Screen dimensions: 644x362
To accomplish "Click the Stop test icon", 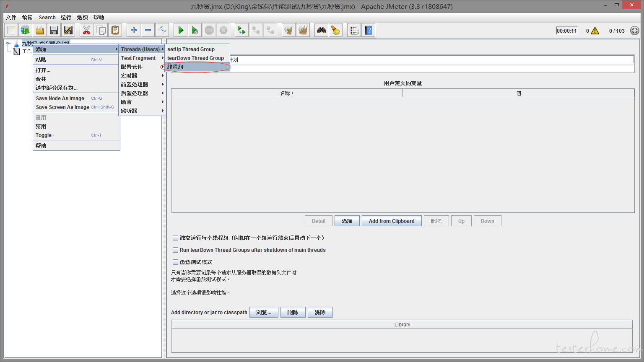I will [x=209, y=30].
